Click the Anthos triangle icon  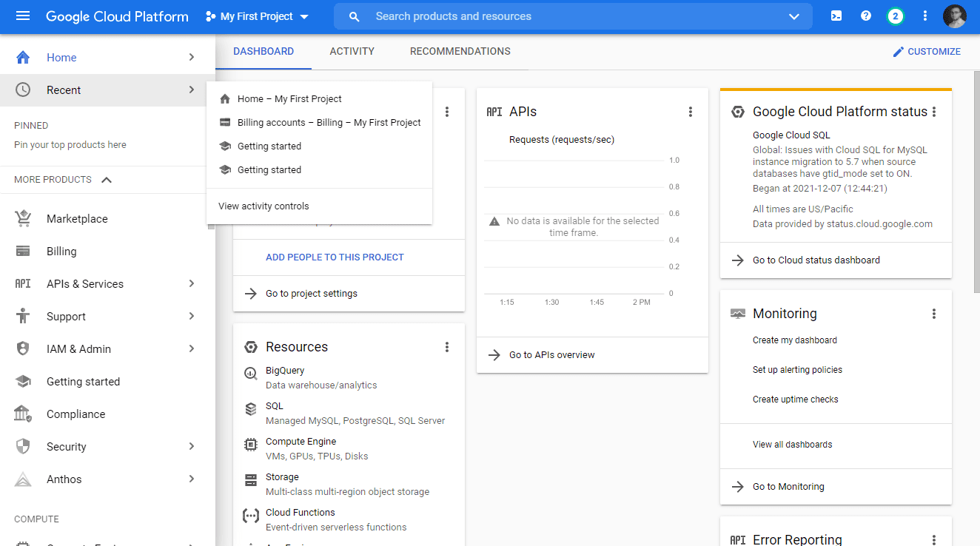click(x=23, y=479)
